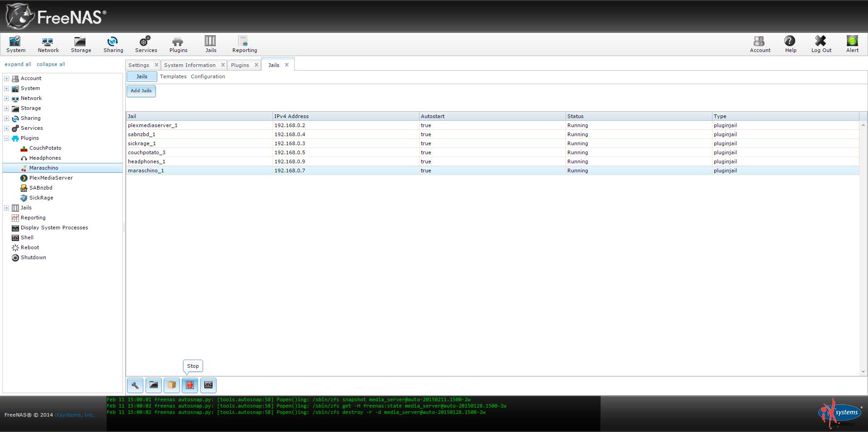Image resolution: width=868 pixels, height=432 pixels.
Task: Expand the Services tree node
Action: (7, 128)
